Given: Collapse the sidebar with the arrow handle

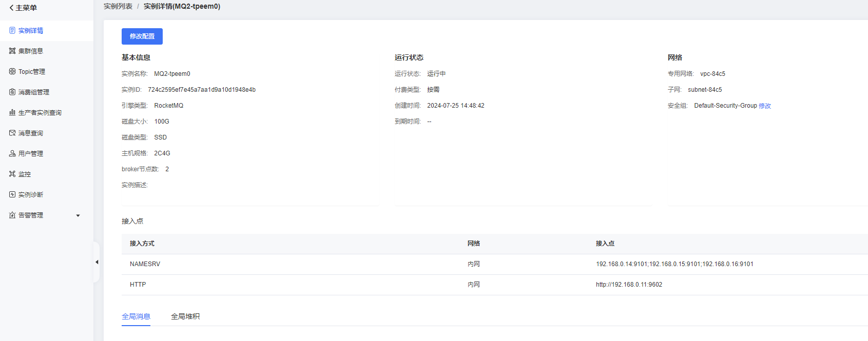Looking at the screenshot, I should [97, 262].
